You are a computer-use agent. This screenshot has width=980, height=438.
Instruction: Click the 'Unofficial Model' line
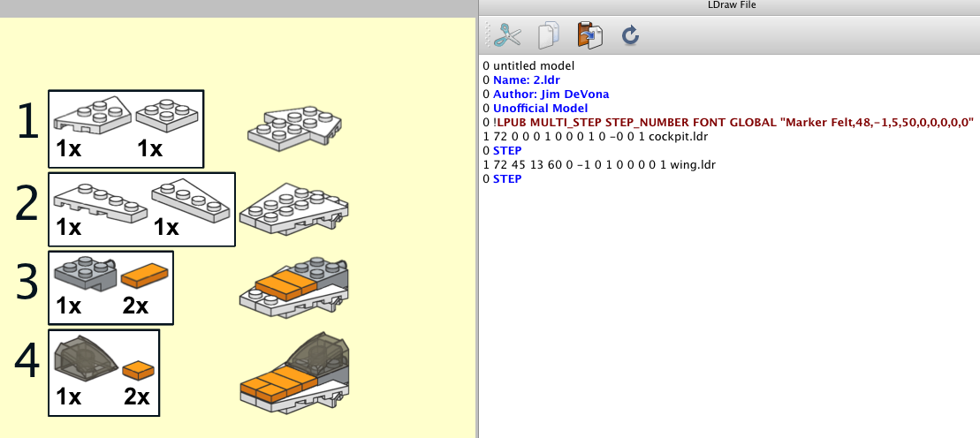(535, 109)
